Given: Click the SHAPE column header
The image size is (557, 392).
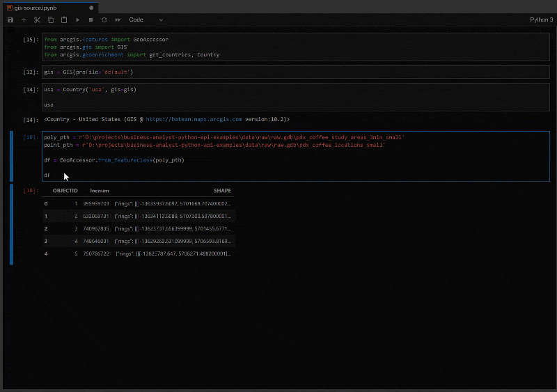Looking at the screenshot, I should coord(222,190).
